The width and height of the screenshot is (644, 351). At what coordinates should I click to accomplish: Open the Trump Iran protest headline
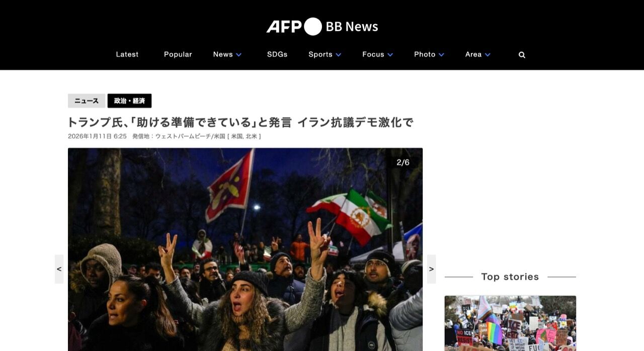[x=240, y=122]
